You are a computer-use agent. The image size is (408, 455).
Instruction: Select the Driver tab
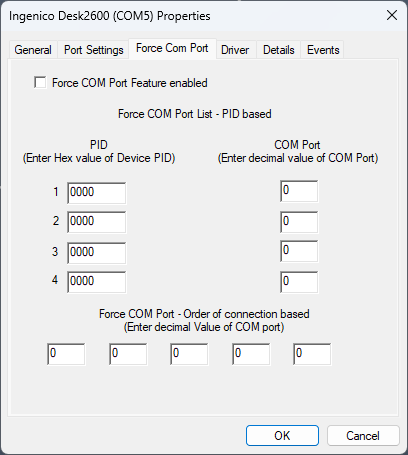[x=235, y=50]
